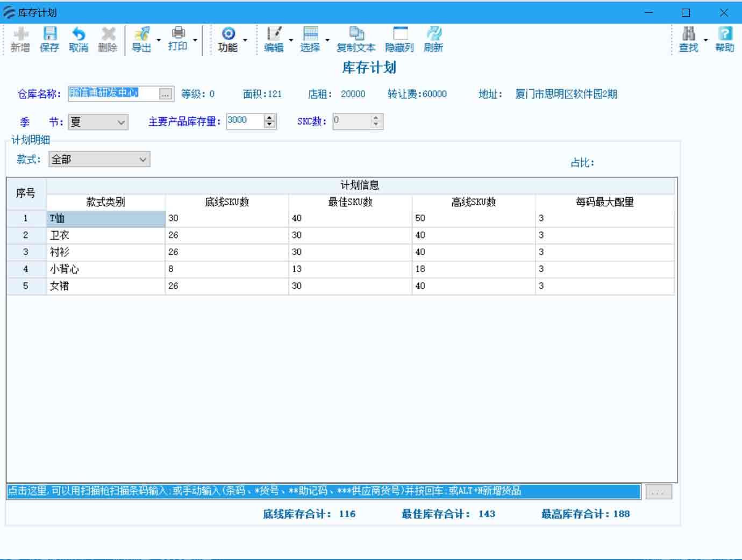This screenshot has height=560, width=742.
Task: Click the 刷新 (refresh) toolbar icon
Action: click(433, 39)
